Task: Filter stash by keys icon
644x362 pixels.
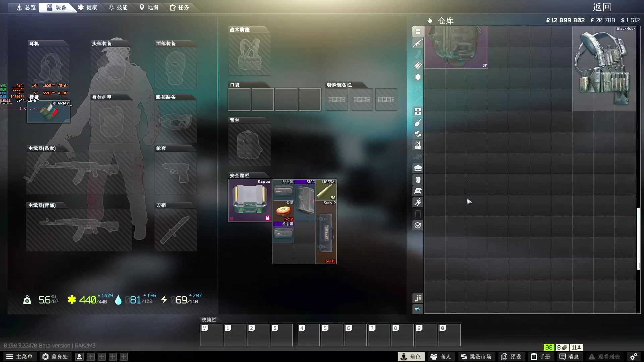Action: click(418, 202)
